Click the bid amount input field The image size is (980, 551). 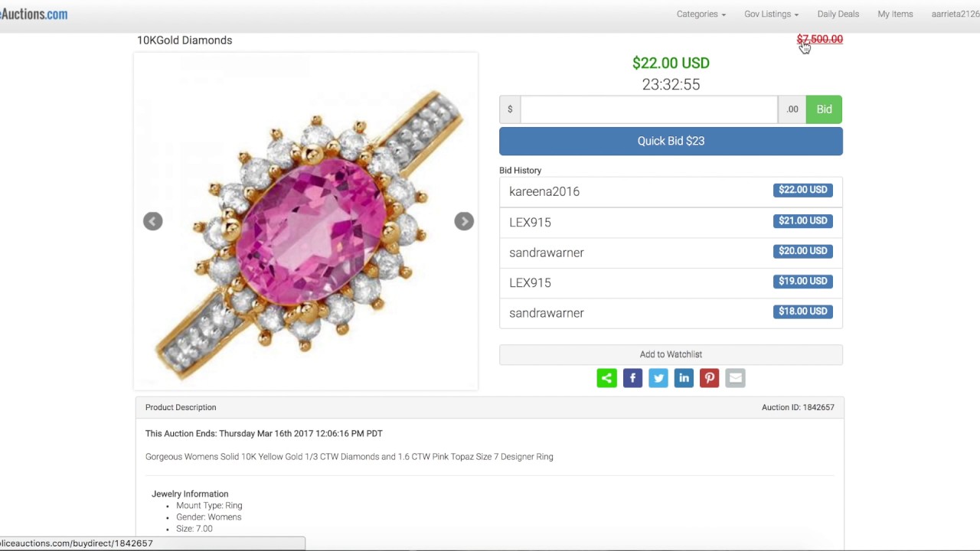pos(648,109)
